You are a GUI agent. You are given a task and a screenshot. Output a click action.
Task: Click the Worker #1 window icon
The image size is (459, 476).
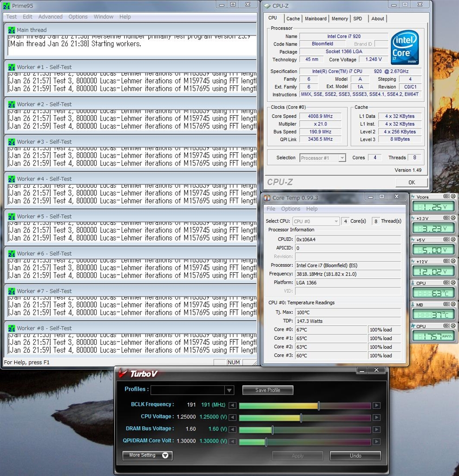click(x=12, y=67)
